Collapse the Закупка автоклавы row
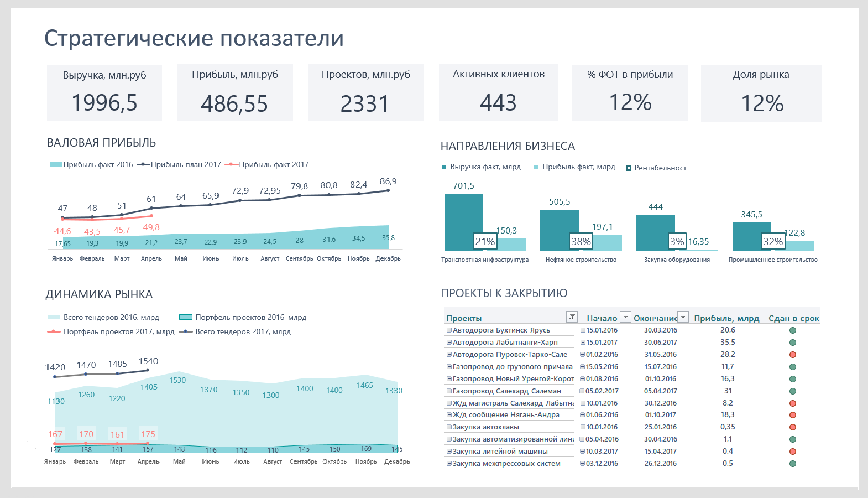The height and width of the screenshot is (498, 868). 449,427
